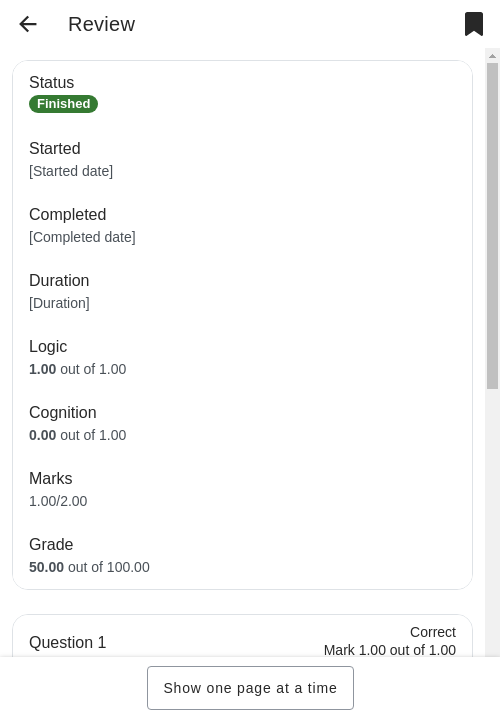Open the Question 1 heading
The image size is (500, 720).
point(67,642)
